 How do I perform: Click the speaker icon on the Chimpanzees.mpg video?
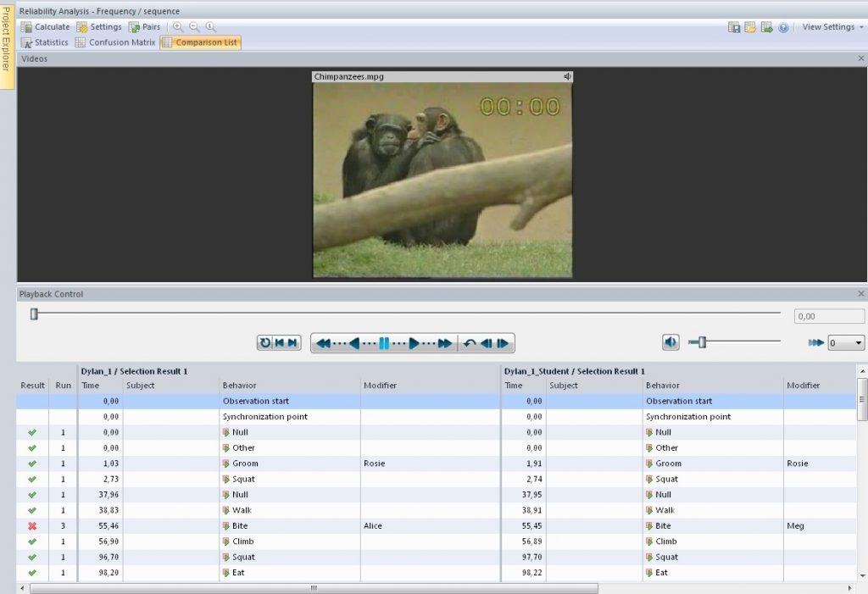(x=566, y=75)
